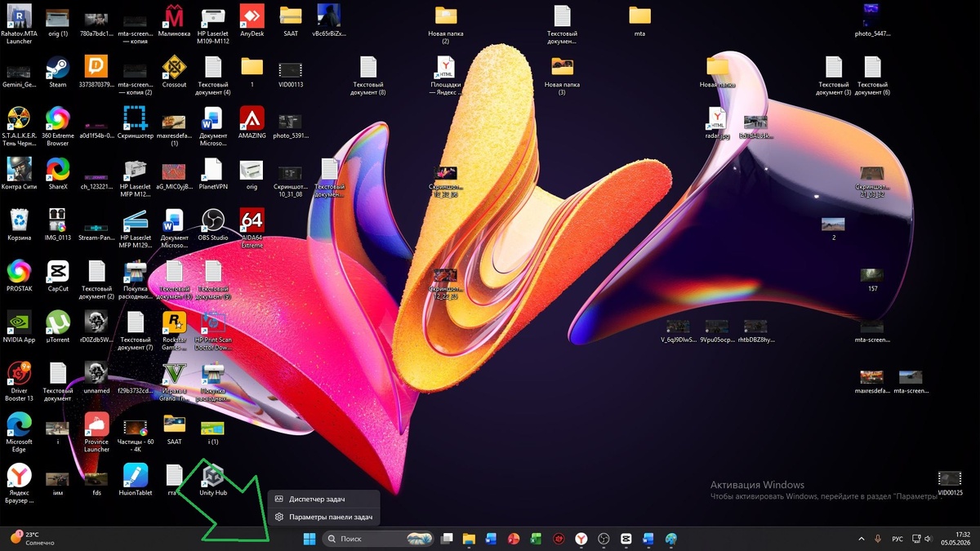Show hidden tray icons chevron
Image resolution: width=980 pixels, height=551 pixels.
click(861, 539)
